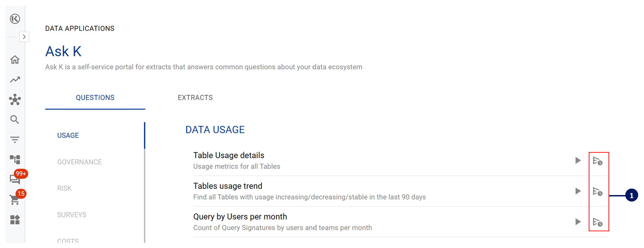
Task: Click the search magnifier icon
Action: pos(15,120)
